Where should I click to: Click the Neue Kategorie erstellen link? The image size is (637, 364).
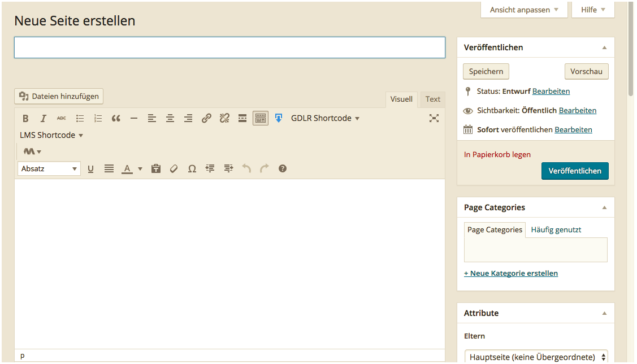(511, 274)
